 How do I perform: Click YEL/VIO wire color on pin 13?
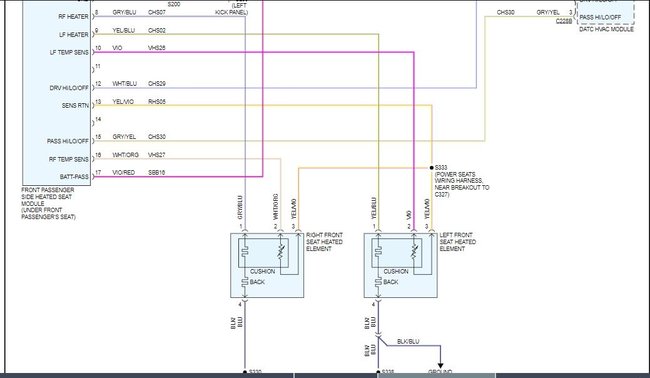tap(123, 102)
